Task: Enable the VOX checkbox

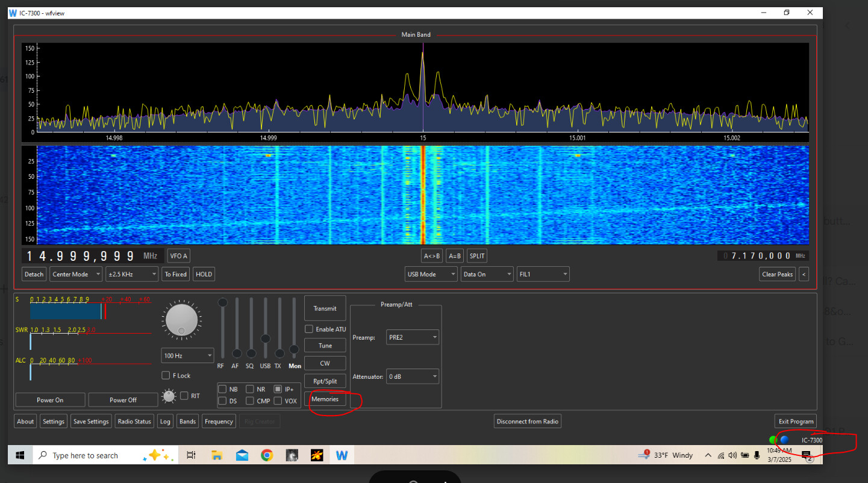Action: (278, 400)
